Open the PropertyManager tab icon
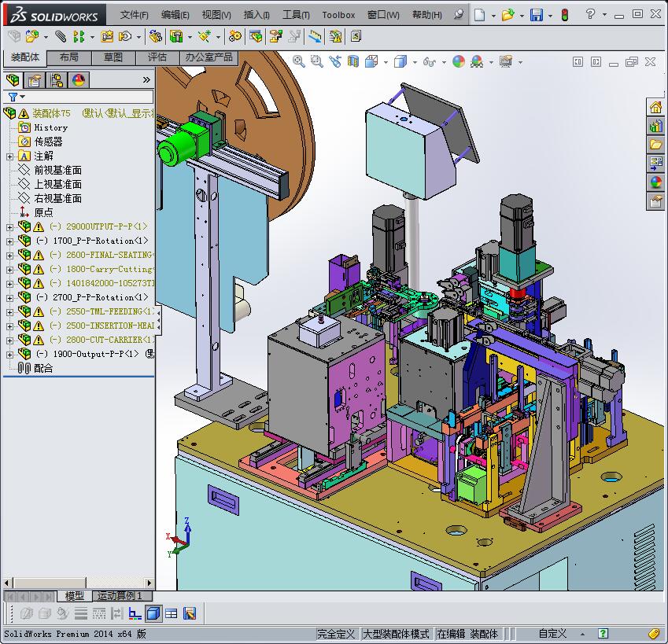This screenshot has width=668, height=644. pos(34,80)
